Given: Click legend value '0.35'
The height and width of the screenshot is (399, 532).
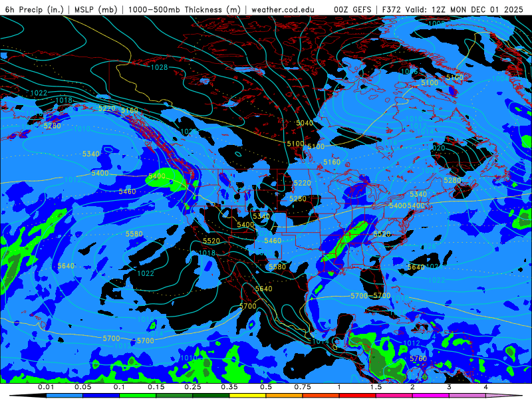Looking at the screenshot, I should [229, 387].
